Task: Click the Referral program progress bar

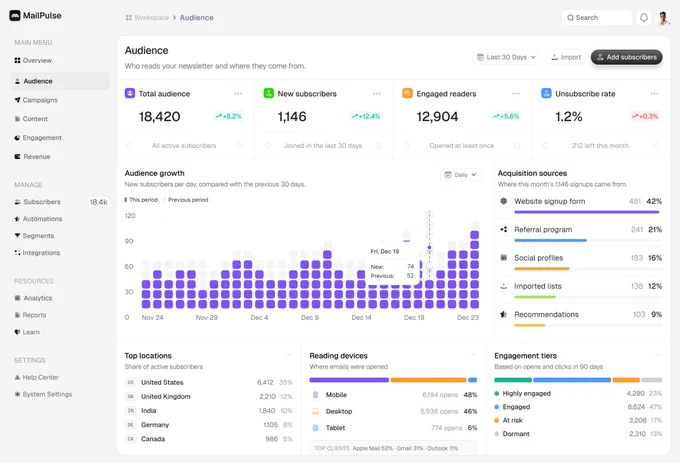Action: click(588, 240)
